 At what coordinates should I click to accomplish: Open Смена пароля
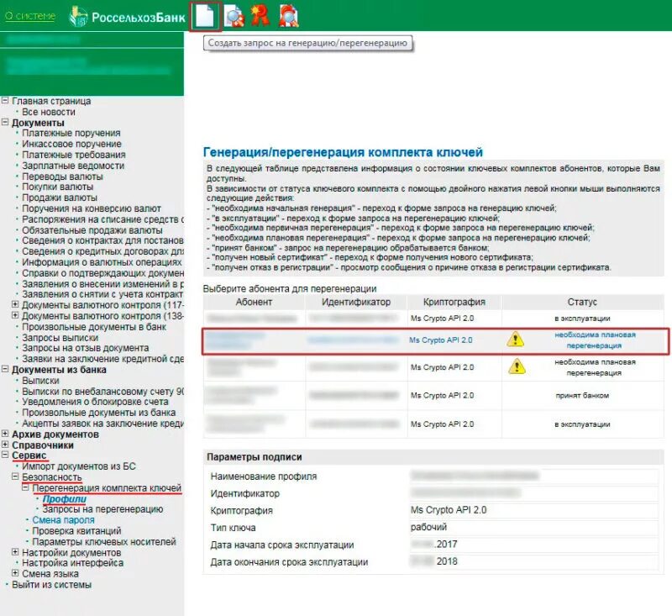[x=64, y=520]
